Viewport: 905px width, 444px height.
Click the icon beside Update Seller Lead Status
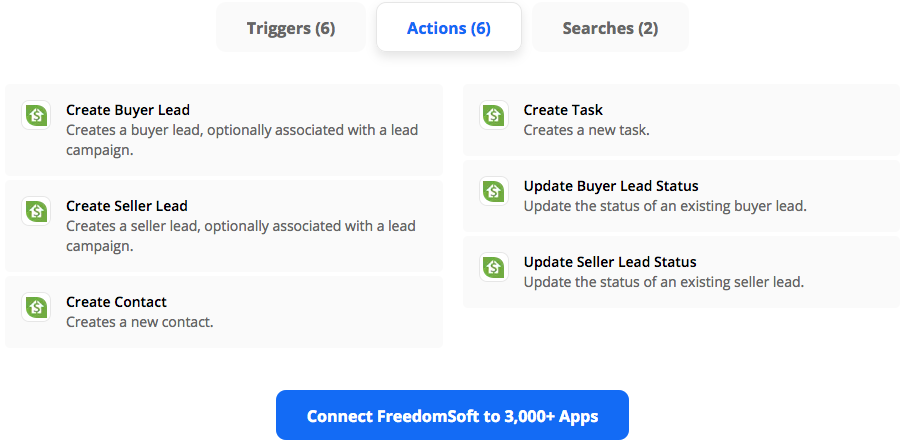tap(493, 268)
